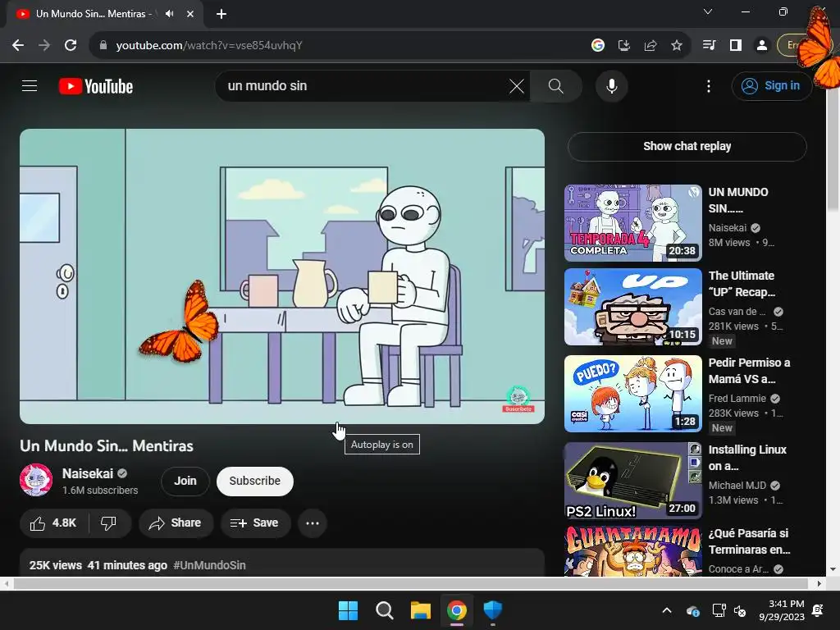
Task: Close the Un Mundo Sin... Mentiras tab
Action: click(x=190, y=14)
